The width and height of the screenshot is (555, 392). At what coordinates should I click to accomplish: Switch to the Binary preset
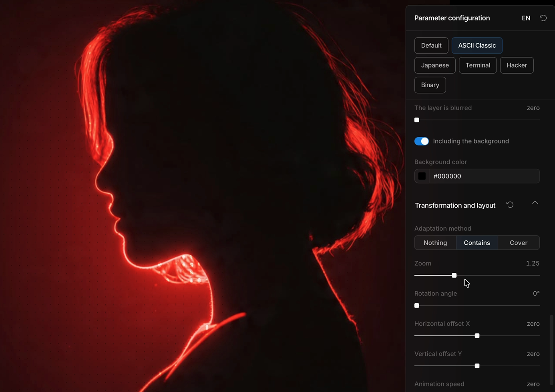pyautogui.click(x=430, y=85)
